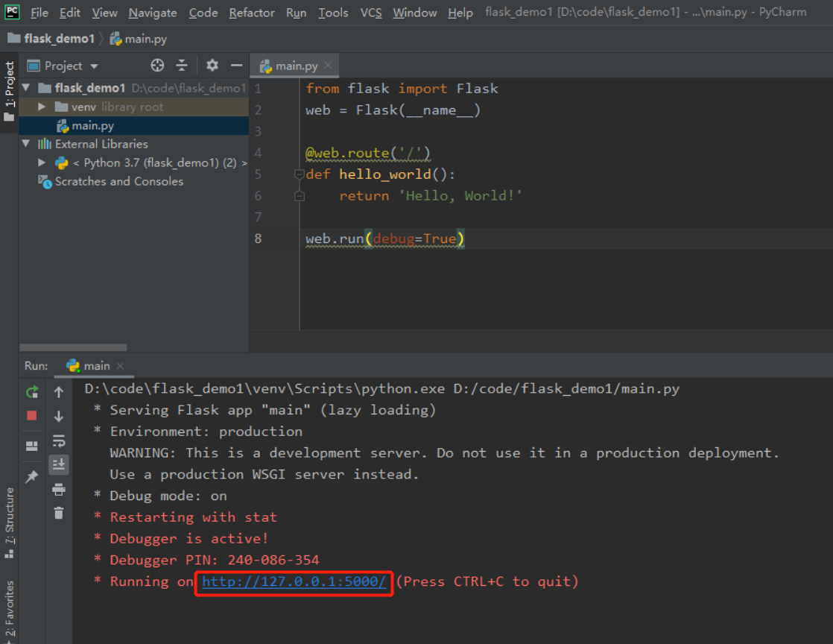Screen dimensions: 833x644
Task: Close the main.py editor tab
Action: [x=329, y=66]
